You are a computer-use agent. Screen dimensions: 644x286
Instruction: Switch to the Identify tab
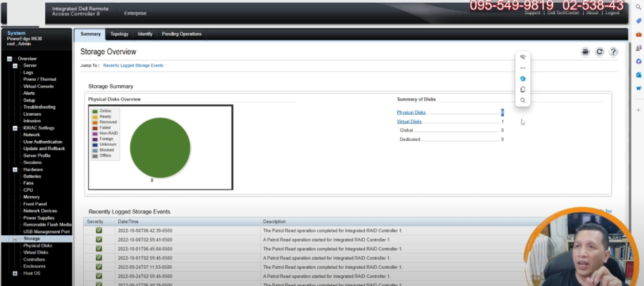pos(145,34)
